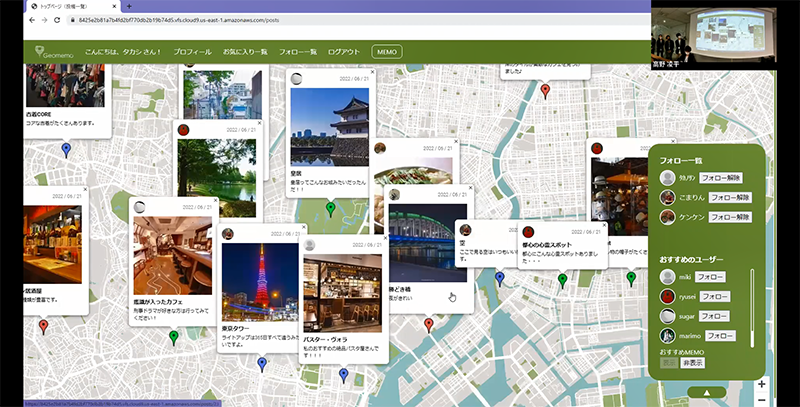Hide recommended memos with the 非表示 button

693,364
